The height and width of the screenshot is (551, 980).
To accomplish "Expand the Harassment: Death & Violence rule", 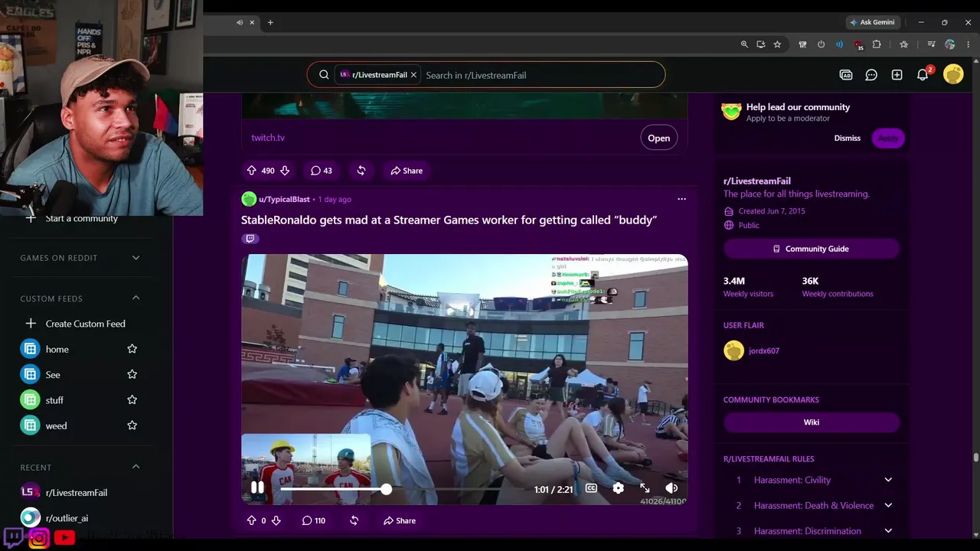I will (x=888, y=505).
